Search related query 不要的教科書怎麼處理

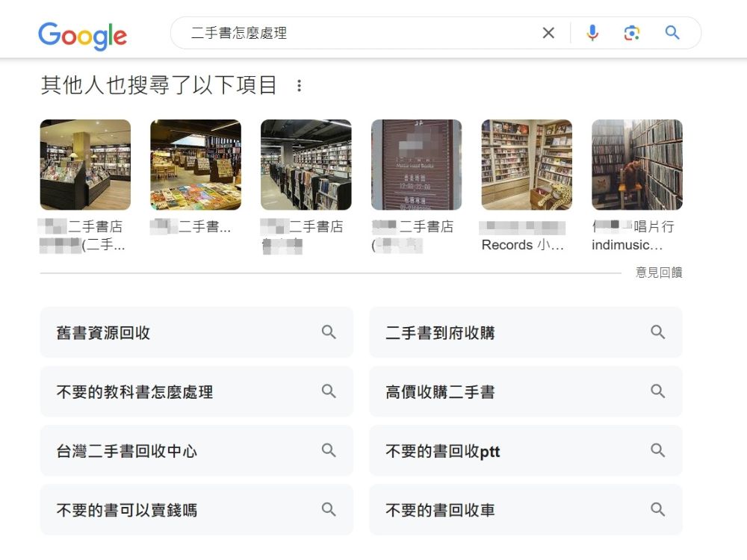196,391
